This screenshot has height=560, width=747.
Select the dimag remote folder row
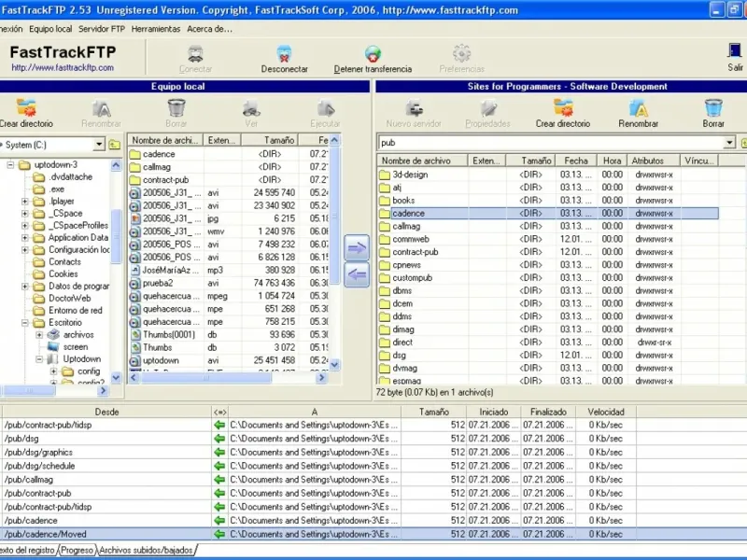pos(548,329)
